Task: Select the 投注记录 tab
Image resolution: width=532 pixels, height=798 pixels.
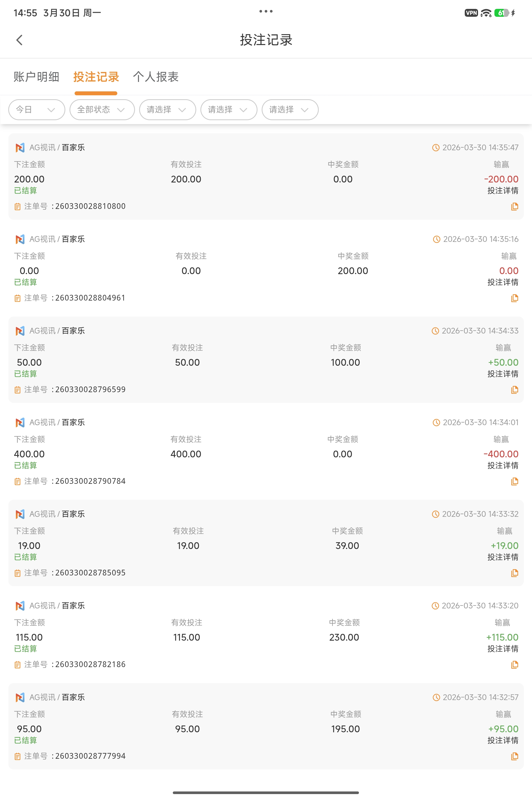Action: [x=96, y=77]
